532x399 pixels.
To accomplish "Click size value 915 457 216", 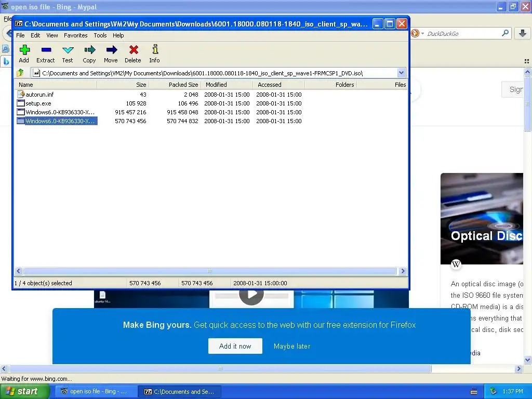I will (x=130, y=112).
